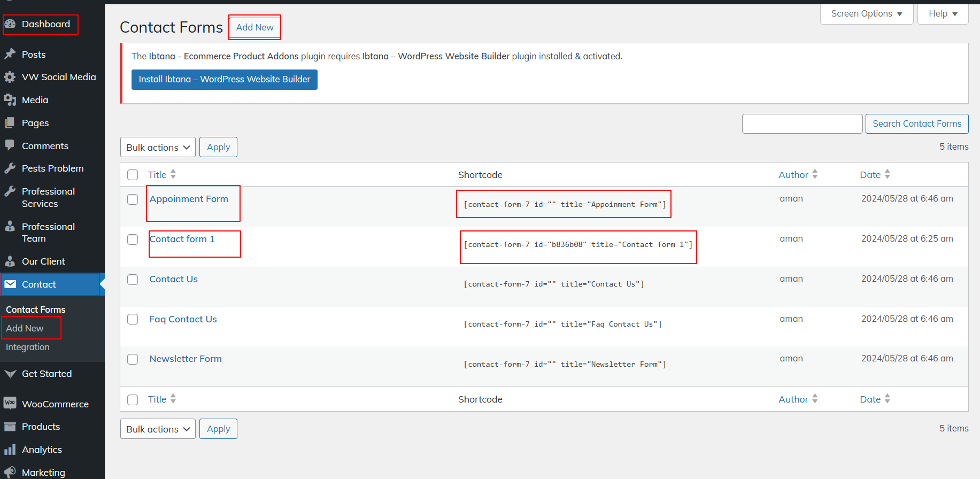Sort forms by the Date column header

870,175
